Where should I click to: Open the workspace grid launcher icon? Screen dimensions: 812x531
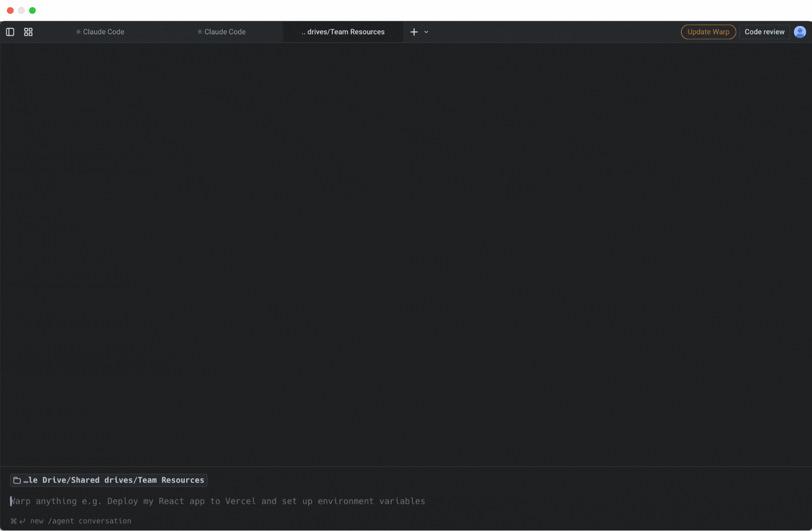click(x=28, y=32)
